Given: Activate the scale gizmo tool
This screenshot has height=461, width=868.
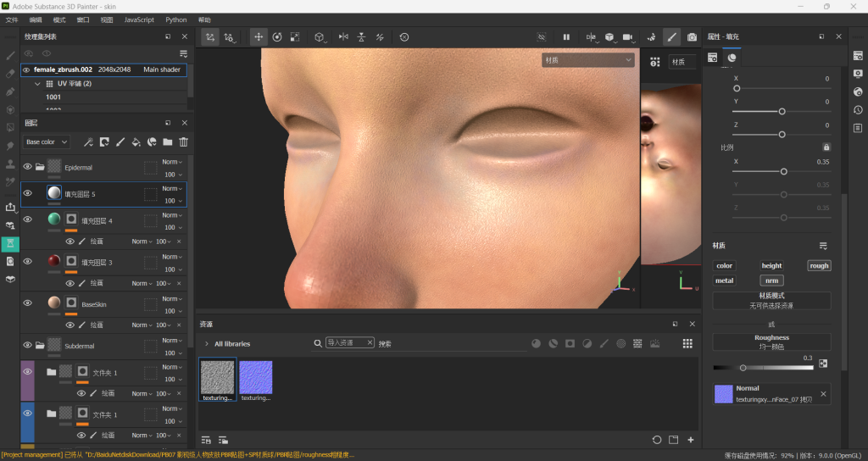Looking at the screenshot, I should [x=295, y=37].
